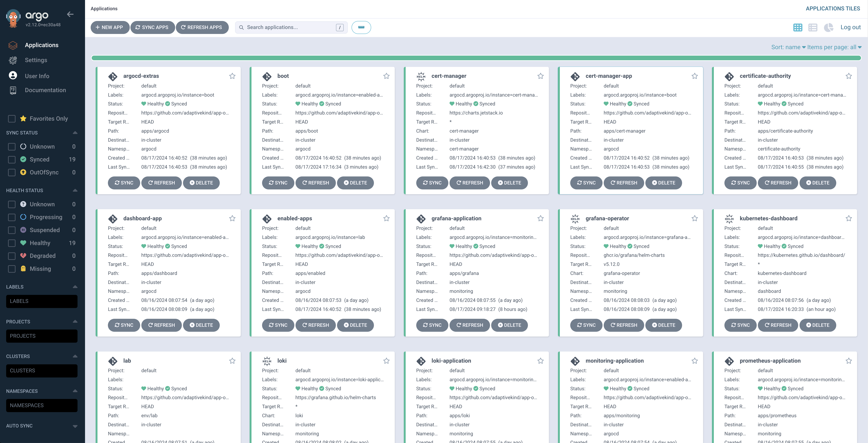Viewport: 868px width, 443px height.
Task: Check the Suspended health filter
Action: click(12, 230)
